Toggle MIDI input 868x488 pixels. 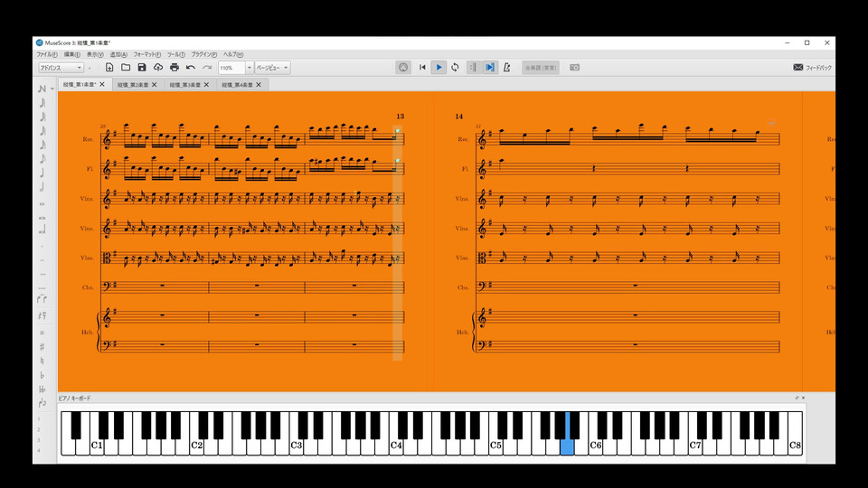[403, 68]
